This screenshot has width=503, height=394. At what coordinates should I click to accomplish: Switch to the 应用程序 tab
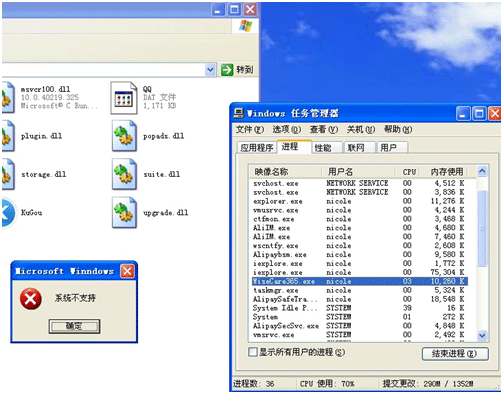pyautogui.click(x=257, y=148)
